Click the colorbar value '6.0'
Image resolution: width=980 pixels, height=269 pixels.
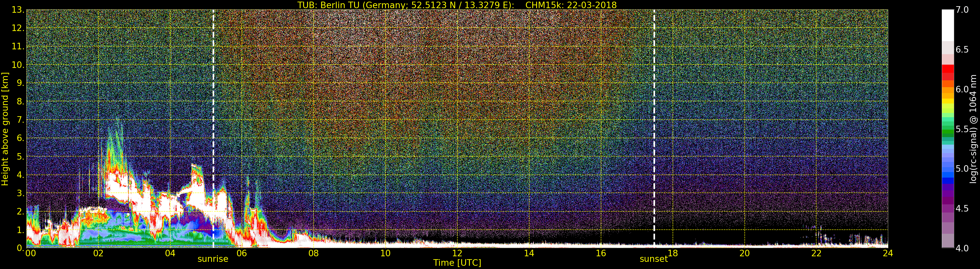[x=962, y=89]
